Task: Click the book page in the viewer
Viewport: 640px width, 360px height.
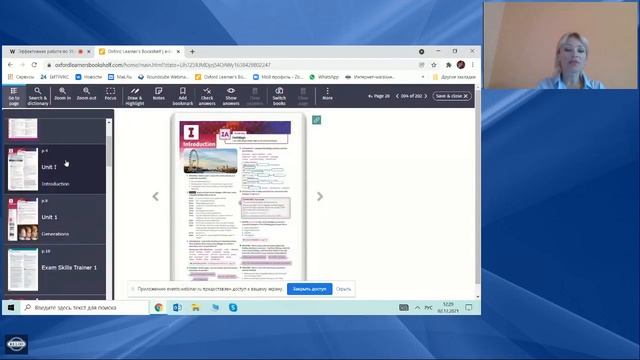Action: click(238, 198)
